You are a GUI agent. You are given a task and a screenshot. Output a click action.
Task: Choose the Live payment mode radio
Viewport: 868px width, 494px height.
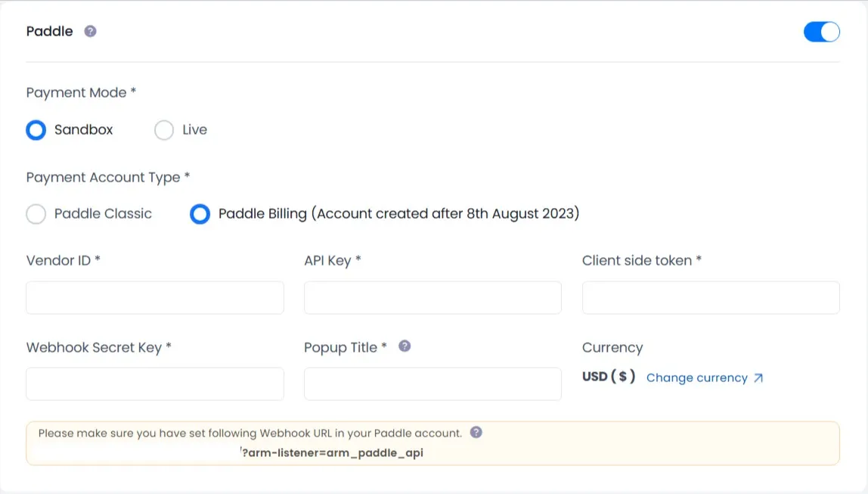pos(164,130)
